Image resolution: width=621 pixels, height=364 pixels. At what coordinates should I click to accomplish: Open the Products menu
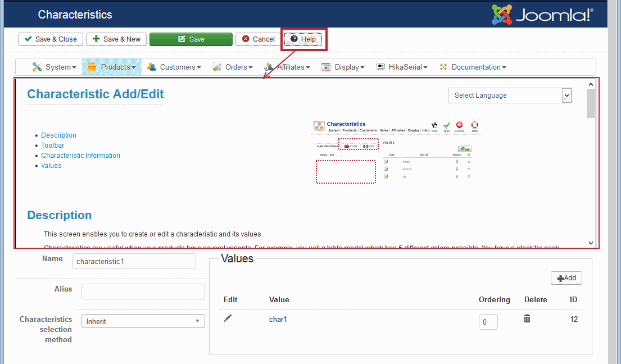[x=111, y=67]
